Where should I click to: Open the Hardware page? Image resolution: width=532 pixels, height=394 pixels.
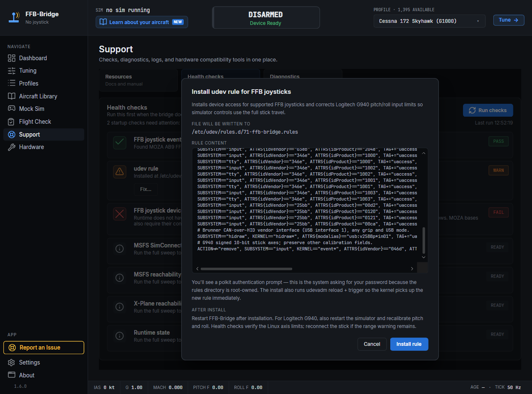pos(44,147)
